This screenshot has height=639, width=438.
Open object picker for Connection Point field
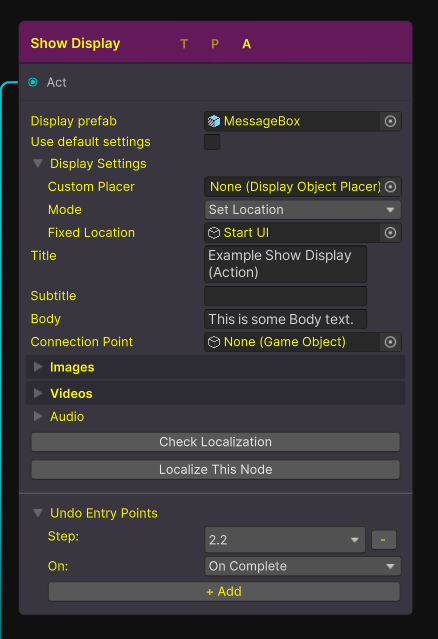coord(390,342)
